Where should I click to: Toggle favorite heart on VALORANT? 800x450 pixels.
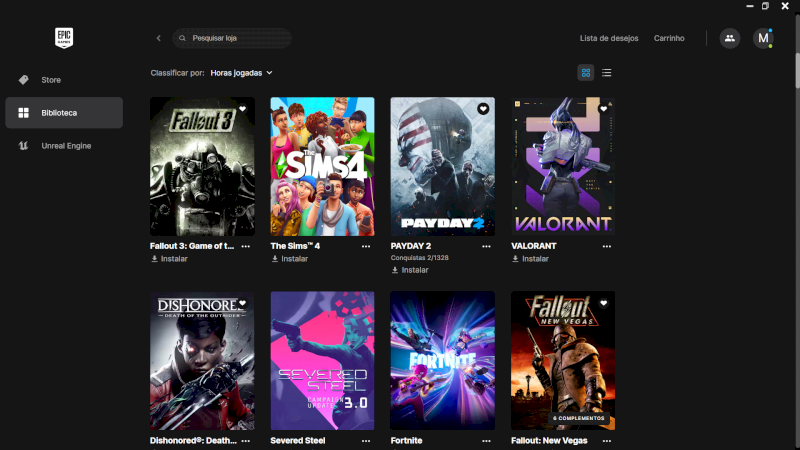coord(604,109)
